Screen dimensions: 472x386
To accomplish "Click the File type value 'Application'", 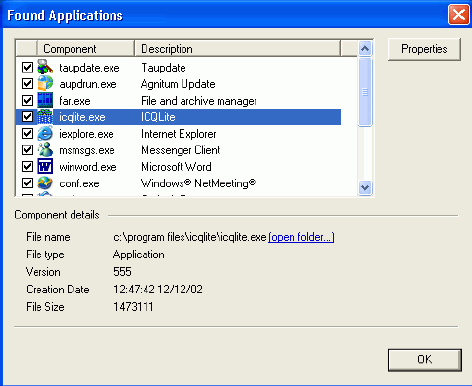I will [139, 255].
